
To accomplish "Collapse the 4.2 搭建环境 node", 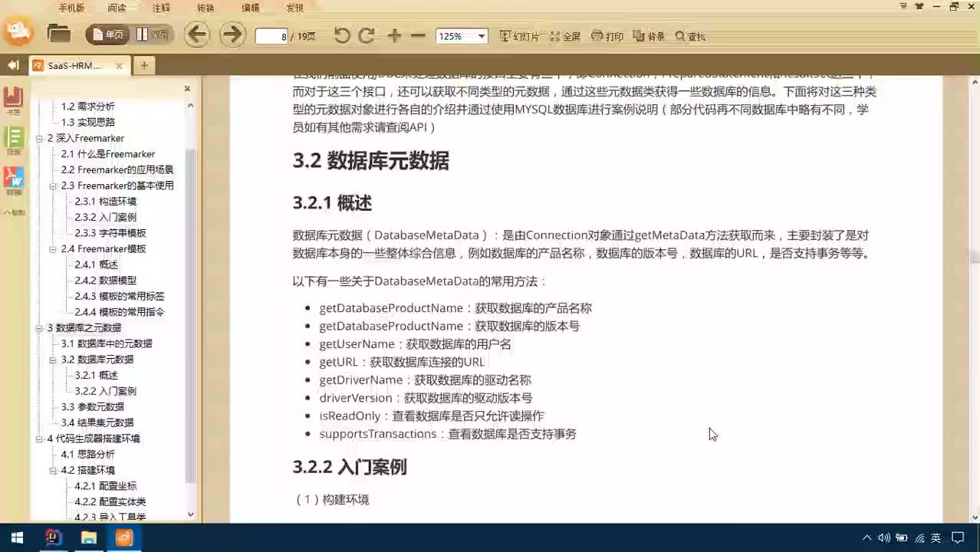I will [x=54, y=470].
